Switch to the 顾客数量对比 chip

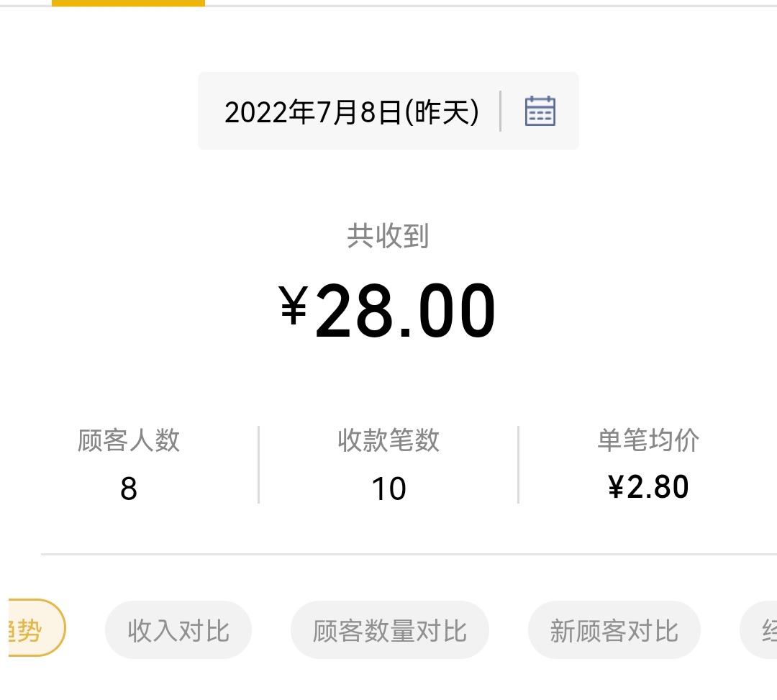[389, 630]
